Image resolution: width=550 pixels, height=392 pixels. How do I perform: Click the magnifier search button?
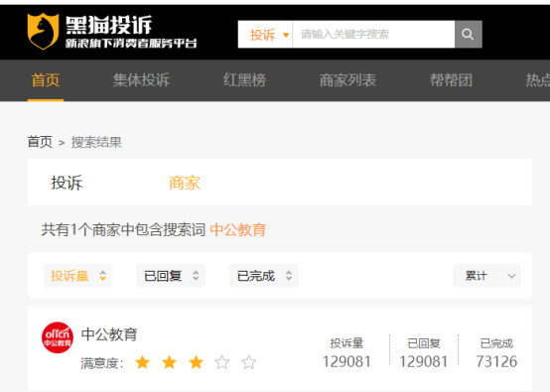[x=468, y=35]
